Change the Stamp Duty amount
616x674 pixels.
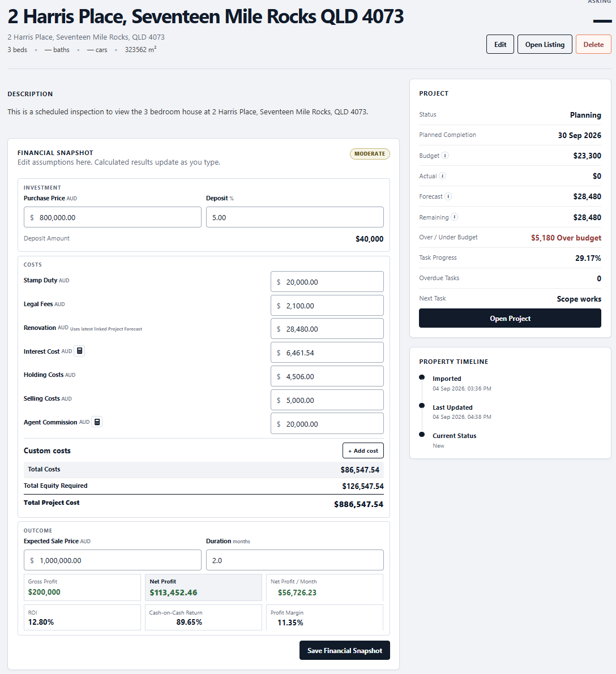pos(327,282)
